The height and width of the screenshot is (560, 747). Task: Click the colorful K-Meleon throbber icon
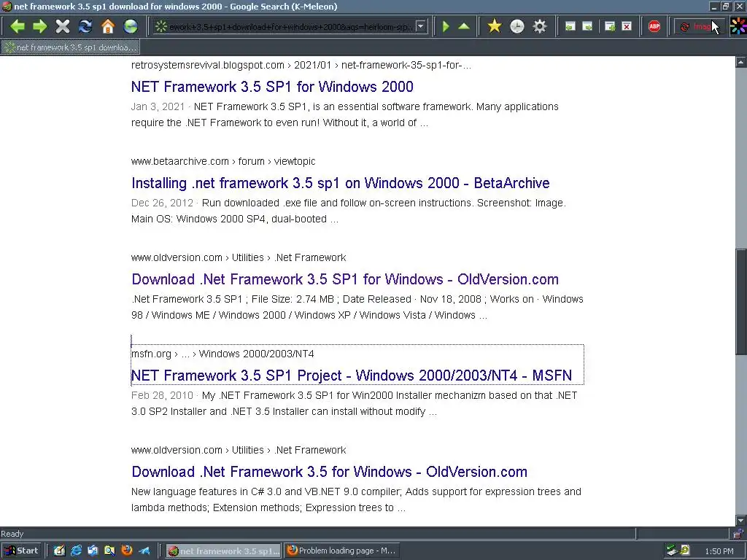tap(738, 26)
